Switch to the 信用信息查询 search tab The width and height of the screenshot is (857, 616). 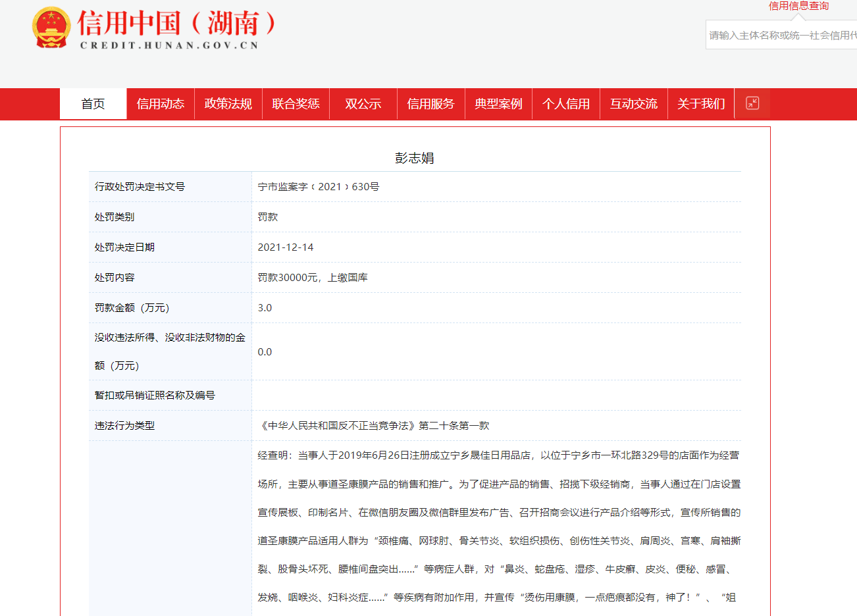[x=798, y=6]
